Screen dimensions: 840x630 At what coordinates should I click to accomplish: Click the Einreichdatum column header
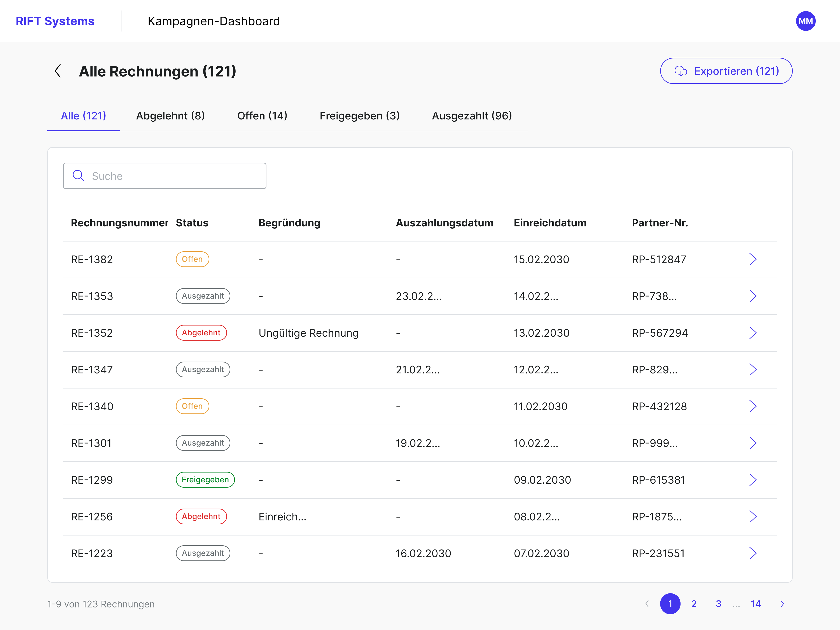click(550, 223)
